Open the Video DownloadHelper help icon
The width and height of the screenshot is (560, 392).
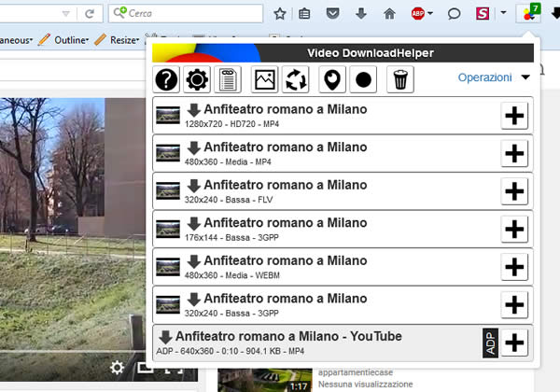[x=166, y=79]
